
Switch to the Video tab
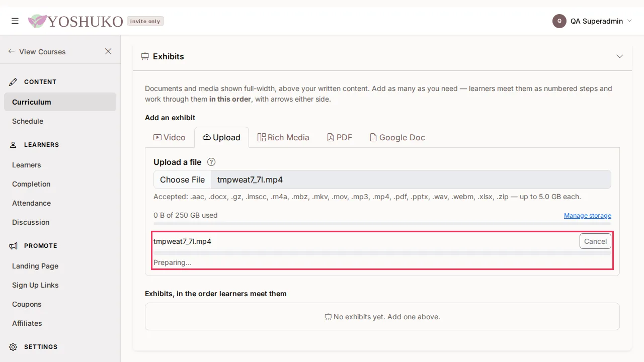[x=170, y=137]
